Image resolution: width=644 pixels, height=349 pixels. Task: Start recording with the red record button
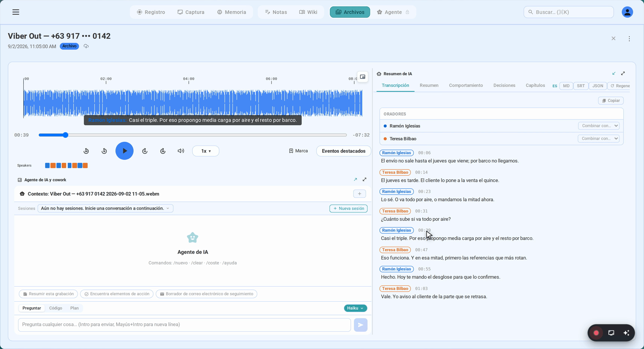[596, 333]
